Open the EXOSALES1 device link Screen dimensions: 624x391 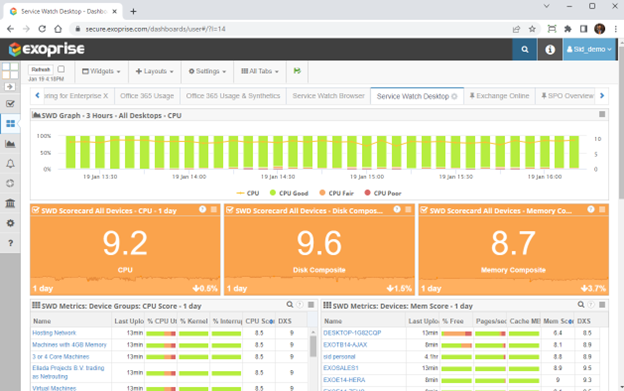[341, 368]
